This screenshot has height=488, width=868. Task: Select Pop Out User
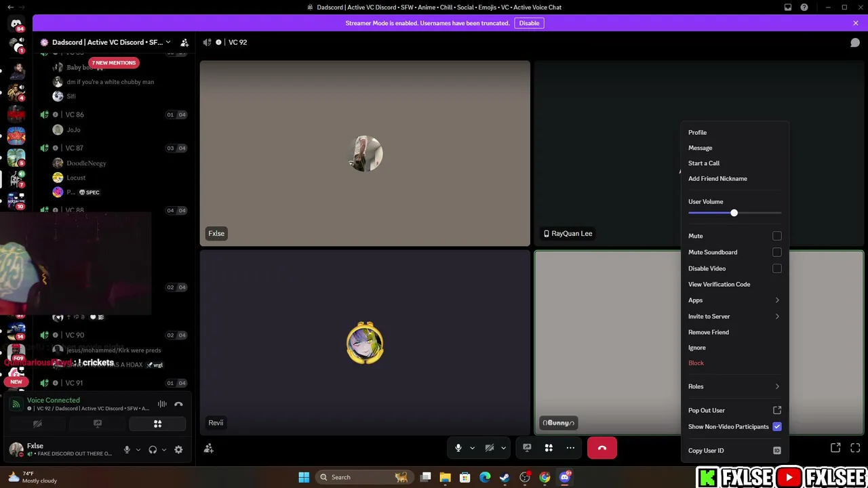click(734, 410)
